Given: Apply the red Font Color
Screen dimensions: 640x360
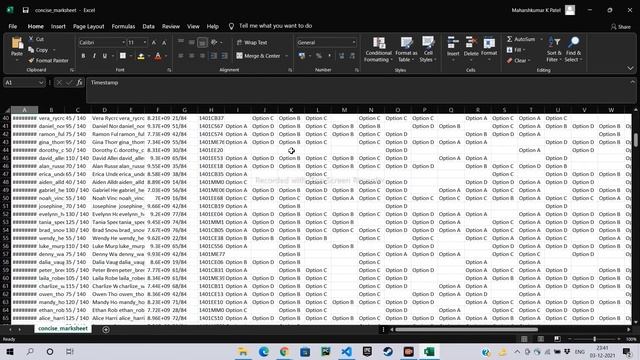Looking at the screenshot, I should click(x=158, y=56).
